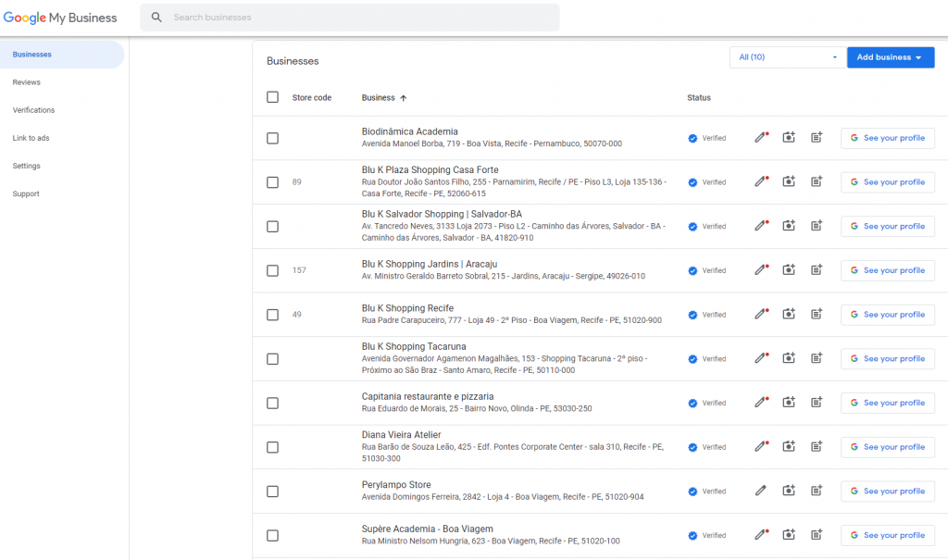The height and width of the screenshot is (560, 948).
Task: Add photo for Blu K Shopping Recife
Action: tap(789, 314)
